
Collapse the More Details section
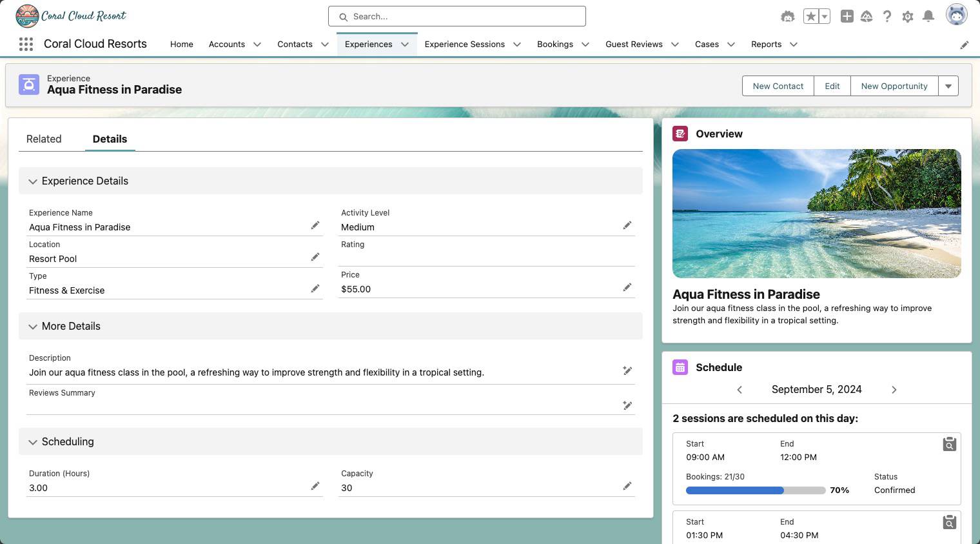(x=33, y=327)
